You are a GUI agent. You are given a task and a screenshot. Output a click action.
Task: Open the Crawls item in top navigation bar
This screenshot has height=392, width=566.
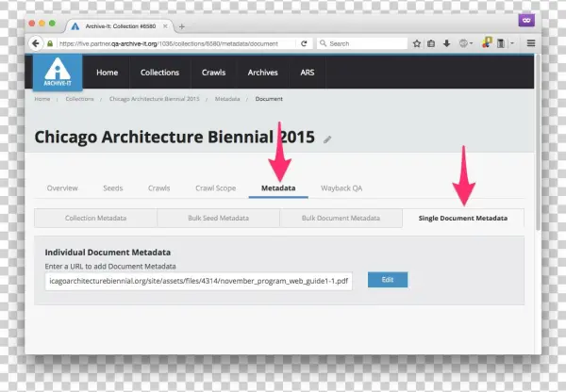[x=214, y=73]
